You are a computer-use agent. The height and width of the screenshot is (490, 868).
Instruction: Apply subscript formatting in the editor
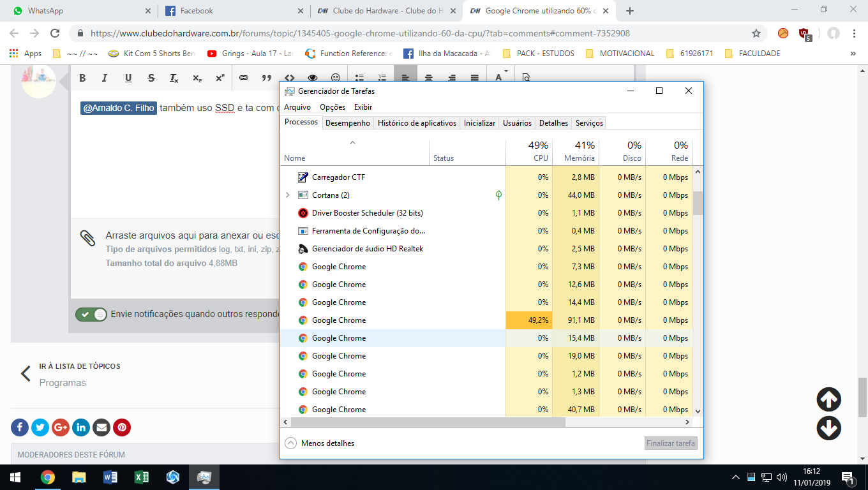click(x=197, y=78)
